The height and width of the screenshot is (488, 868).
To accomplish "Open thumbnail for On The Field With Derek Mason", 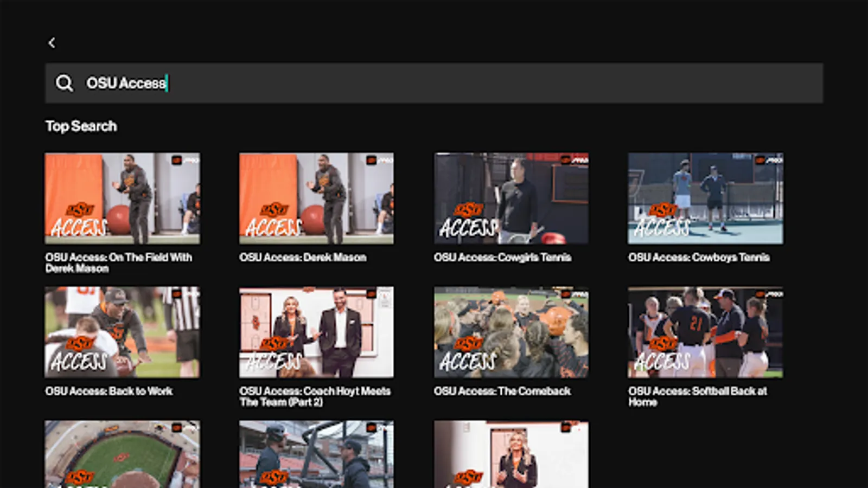I will pos(123,198).
